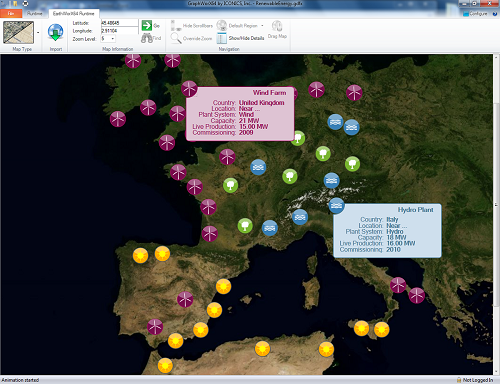Click 'Italy' in Hydro Plant popup
The image size is (500, 384).
click(392, 219)
